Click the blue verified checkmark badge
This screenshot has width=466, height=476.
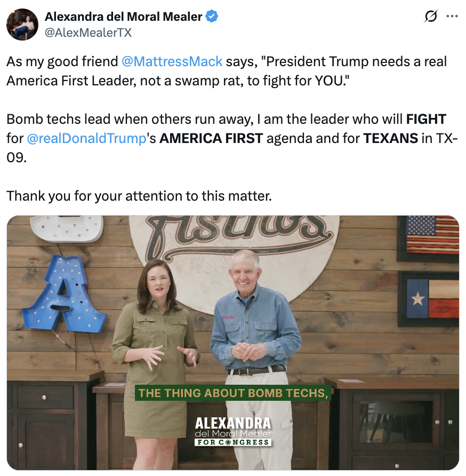point(212,17)
